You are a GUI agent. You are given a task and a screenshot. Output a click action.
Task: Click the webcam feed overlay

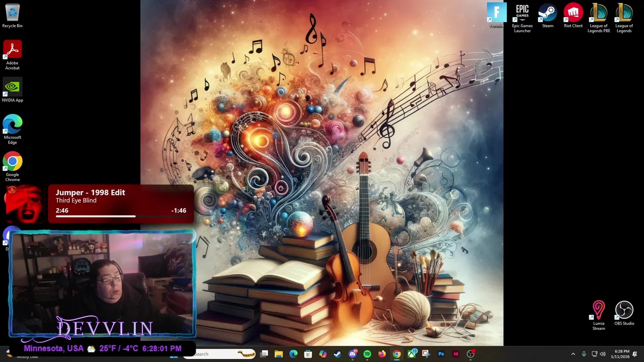point(102,285)
